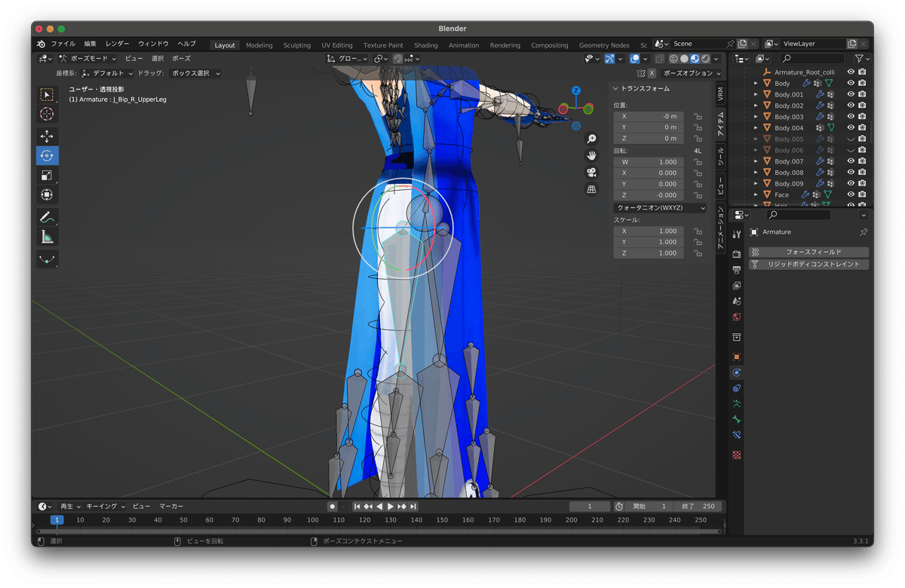905x588 pixels.
Task: Open Physics properties tab icon
Action: coord(737,372)
